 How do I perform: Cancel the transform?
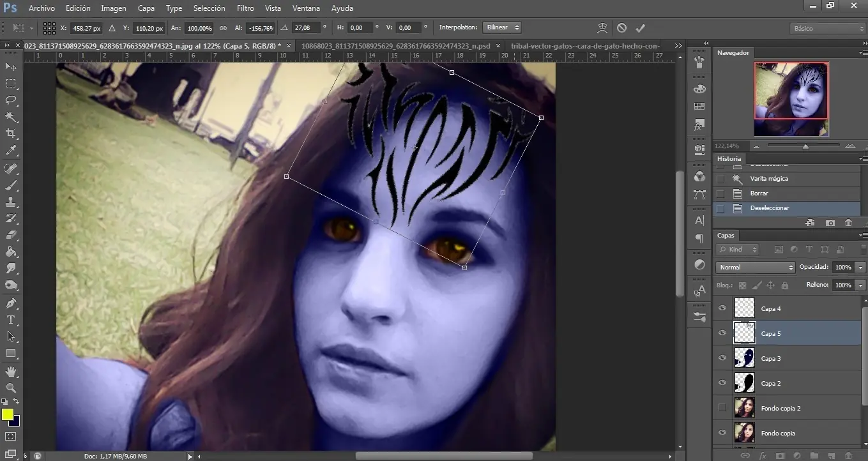pyautogui.click(x=621, y=28)
